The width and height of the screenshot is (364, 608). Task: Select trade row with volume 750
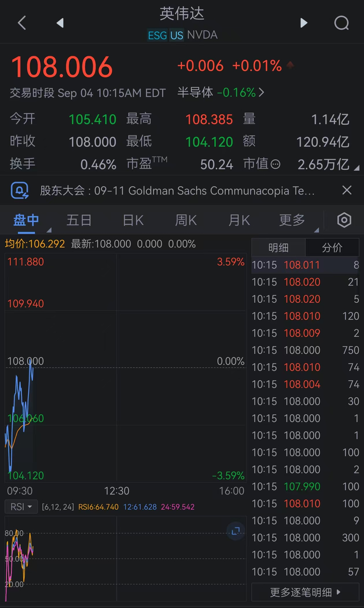pos(305,350)
